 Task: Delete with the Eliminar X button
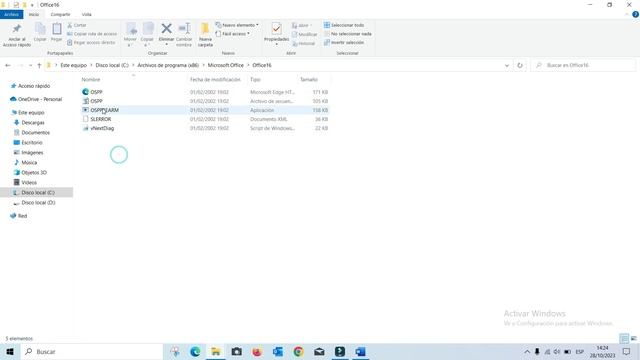[166, 34]
